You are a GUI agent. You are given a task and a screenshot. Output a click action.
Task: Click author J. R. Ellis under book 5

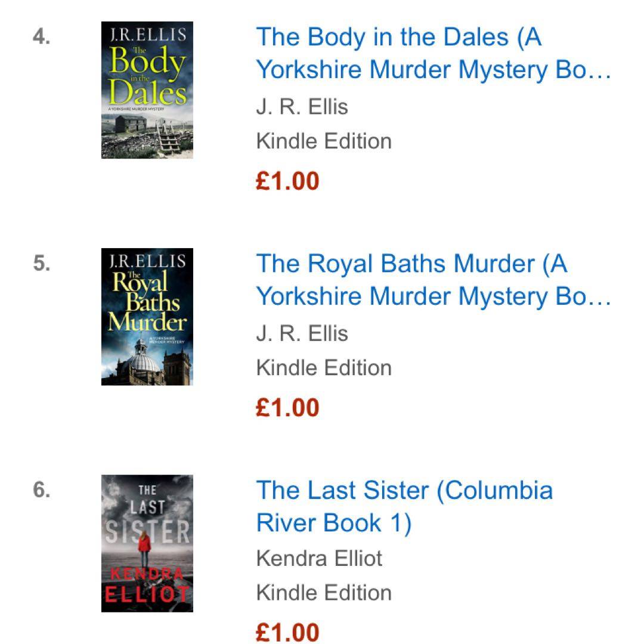pos(302,334)
